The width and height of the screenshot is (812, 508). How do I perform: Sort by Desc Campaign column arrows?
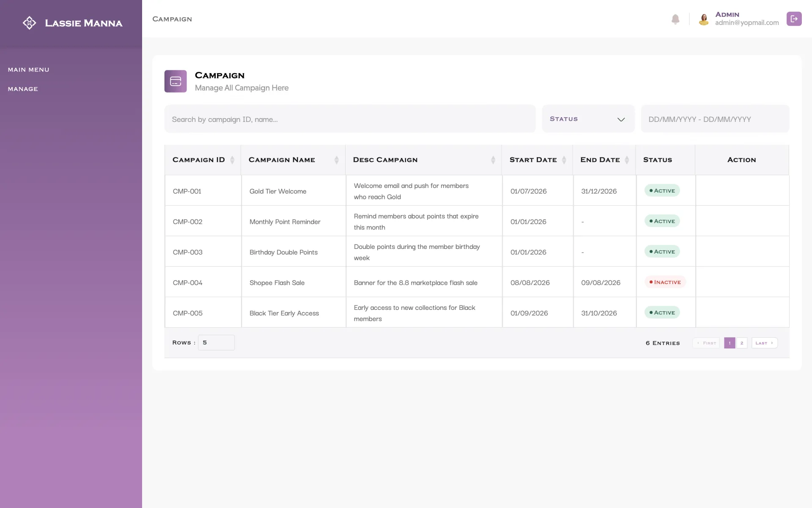[x=493, y=160]
